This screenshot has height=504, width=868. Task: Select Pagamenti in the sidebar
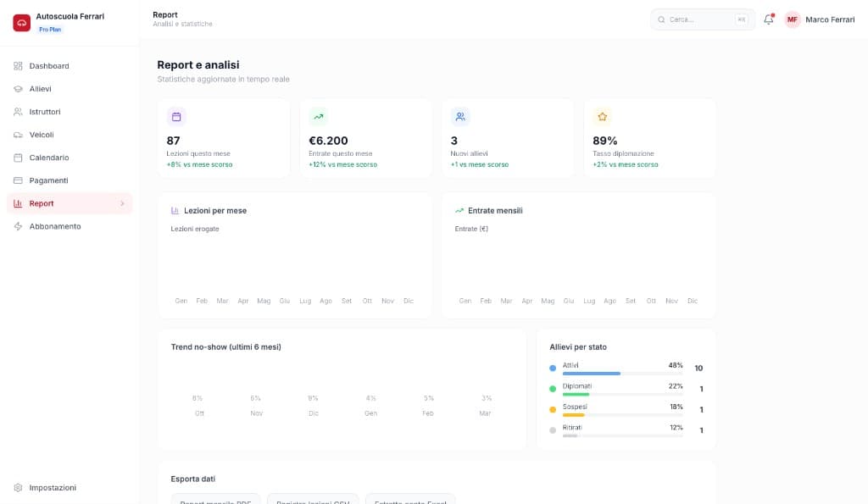click(x=48, y=180)
